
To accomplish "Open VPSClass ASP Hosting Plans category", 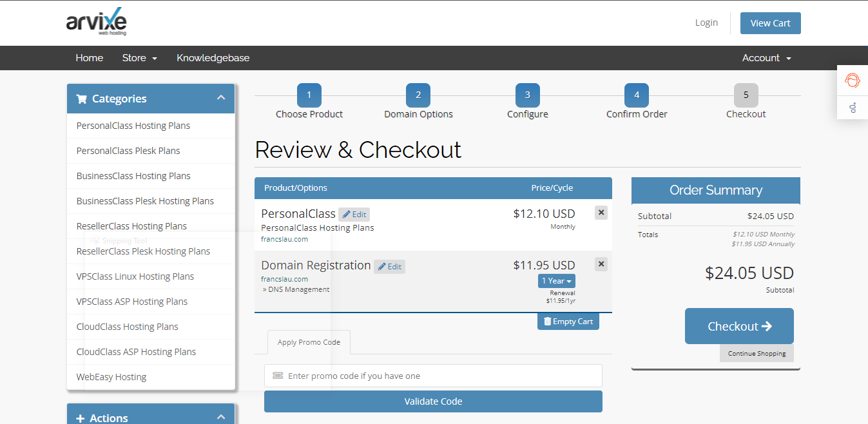I will click(151, 302).
